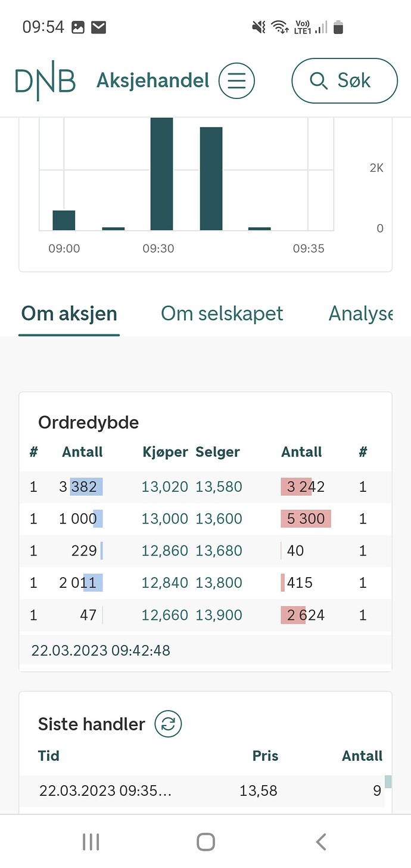The image size is (411, 868).
Task: Select seller price 13,580 in Ordredybde
Action: 219,487
